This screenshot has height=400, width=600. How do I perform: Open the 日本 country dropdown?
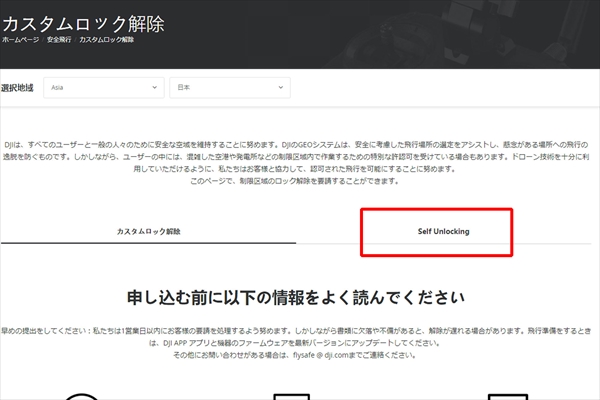click(230, 88)
